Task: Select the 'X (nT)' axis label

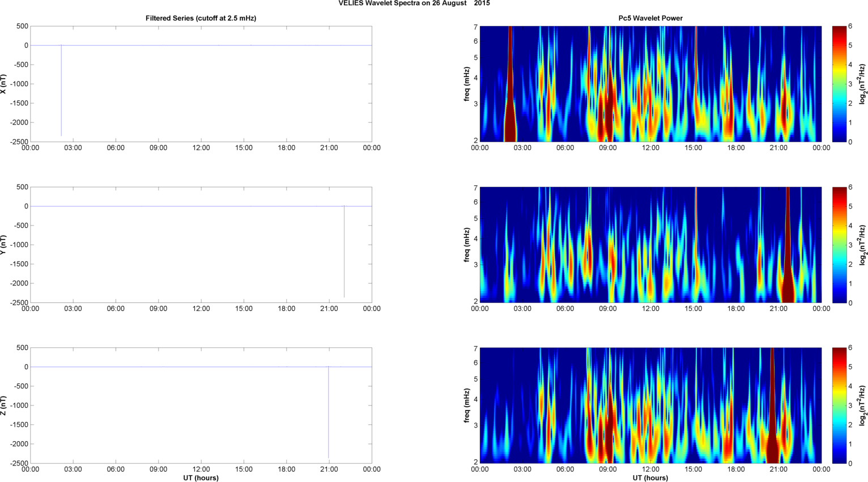Action: pyautogui.click(x=3, y=84)
